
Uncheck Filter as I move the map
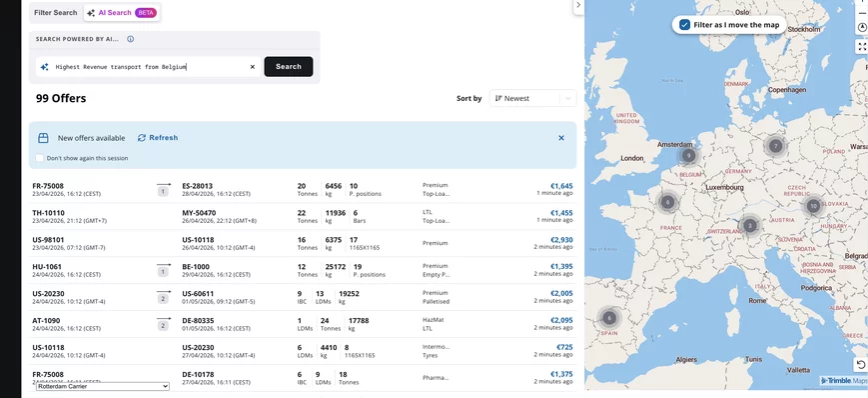[x=685, y=25]
